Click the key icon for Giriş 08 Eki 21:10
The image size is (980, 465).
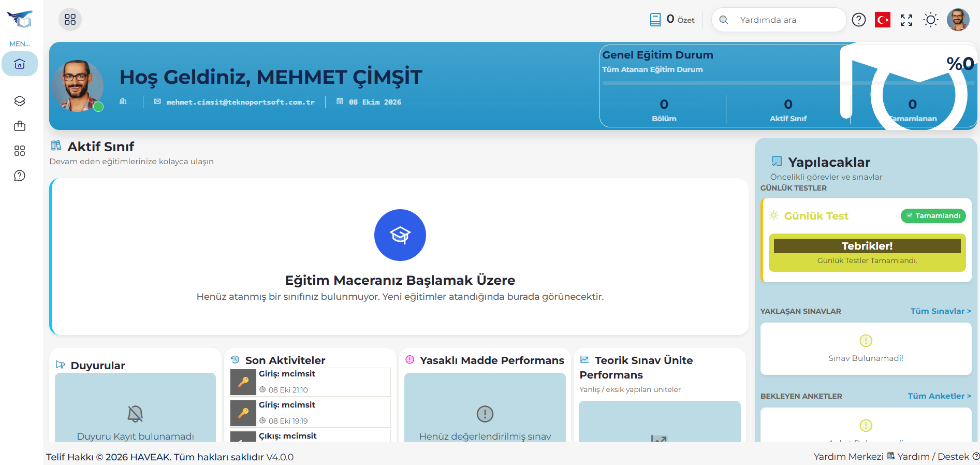tap(243, 382)
